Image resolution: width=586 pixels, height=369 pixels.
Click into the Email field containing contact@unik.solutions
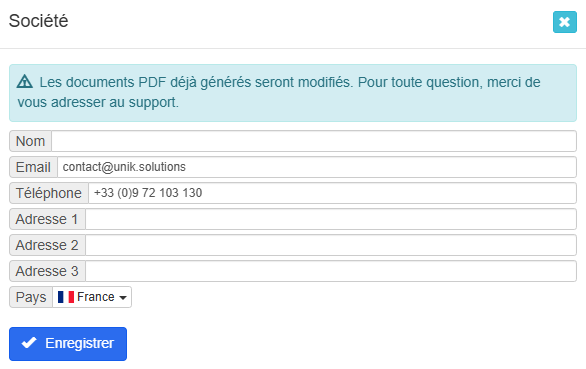(317, 167)
